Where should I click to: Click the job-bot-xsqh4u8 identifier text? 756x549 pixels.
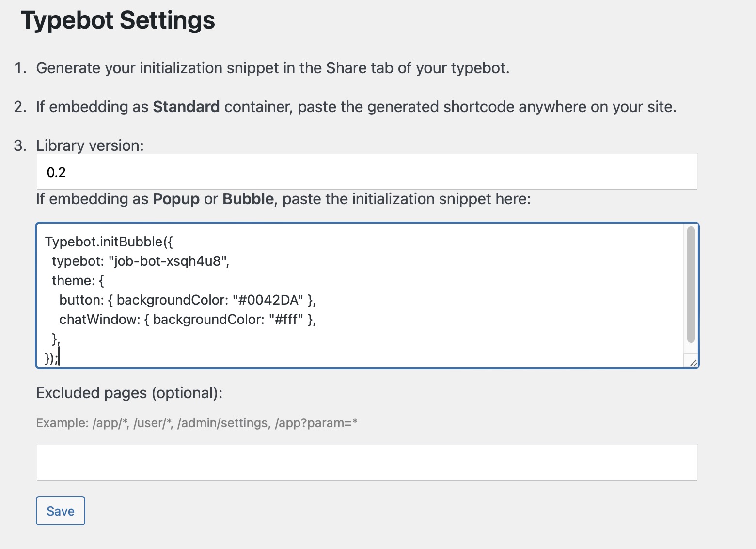tap(169, 261)
